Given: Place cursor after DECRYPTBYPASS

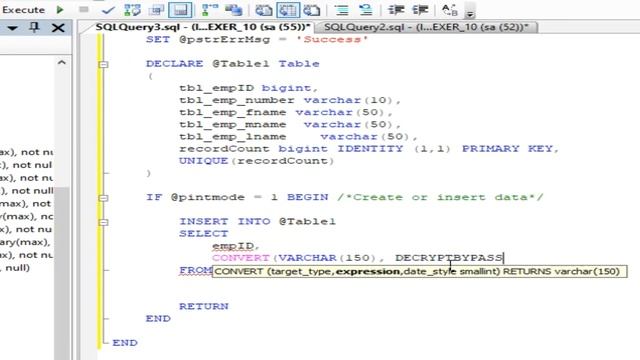Looking at the screenshot, I should pyautogui.click(x=504, y=258).
